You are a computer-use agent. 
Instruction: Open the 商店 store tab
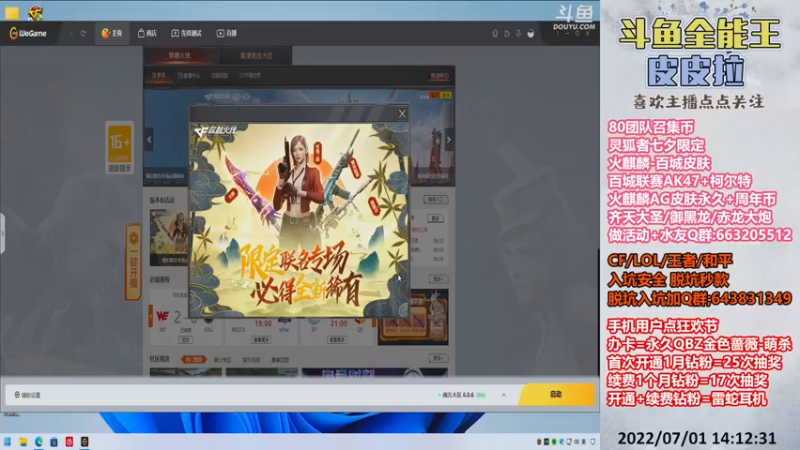[x=147, y=33]
